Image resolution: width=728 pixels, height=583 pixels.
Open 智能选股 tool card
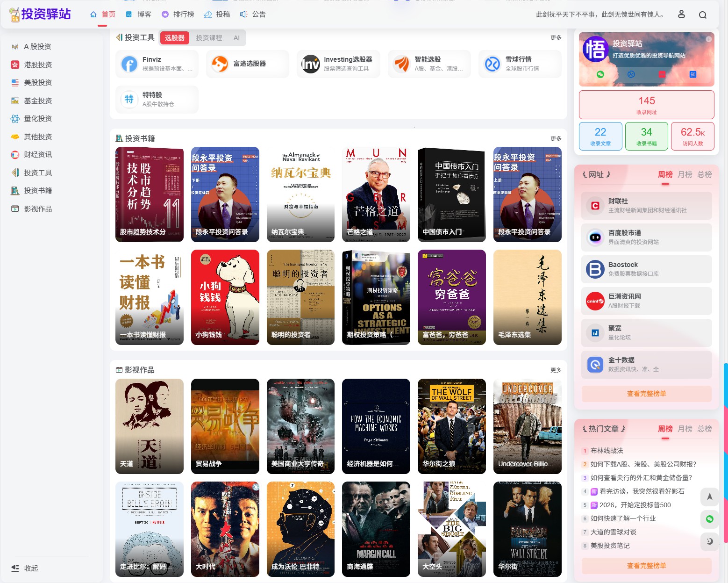(429, 64)
